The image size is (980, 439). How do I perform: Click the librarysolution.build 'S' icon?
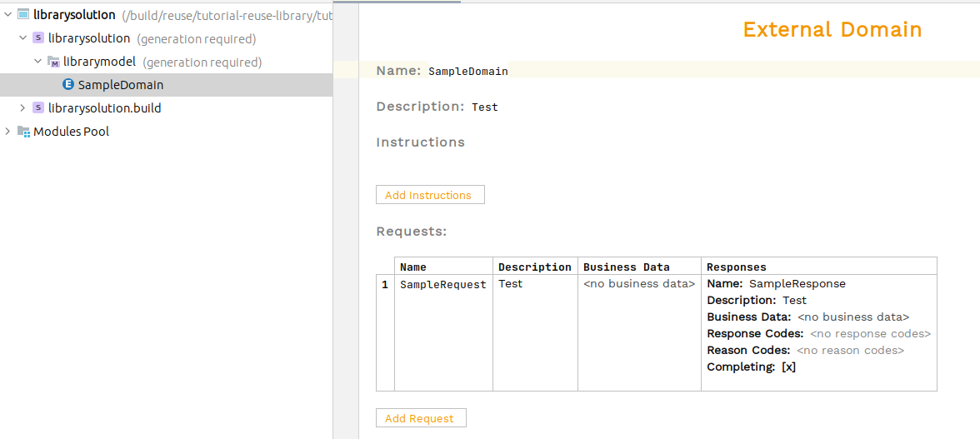tap(38, 108)
